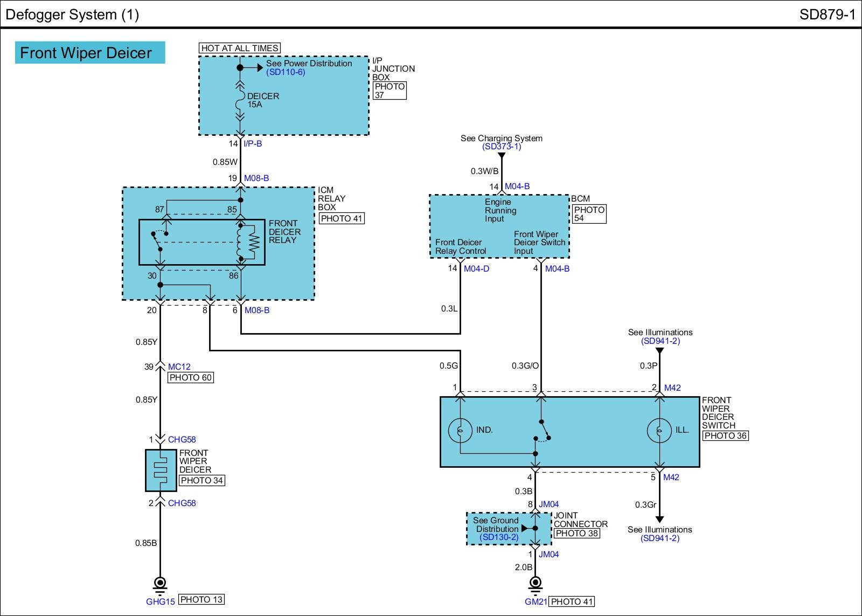This screenshot has width=862, height=616.
Task: Open PHOTO 37 for I/P junction box
Action: (x=389, y=91)
